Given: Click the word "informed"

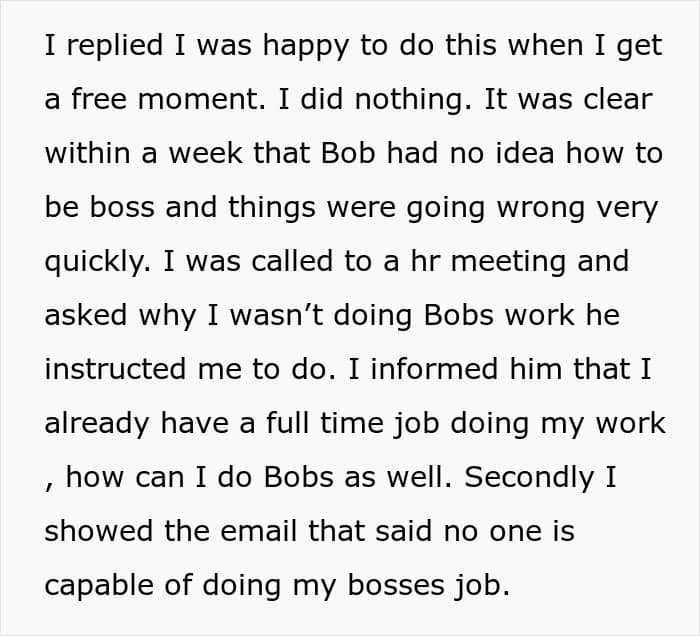Looking at the screenshot, I should click(434, 369).
